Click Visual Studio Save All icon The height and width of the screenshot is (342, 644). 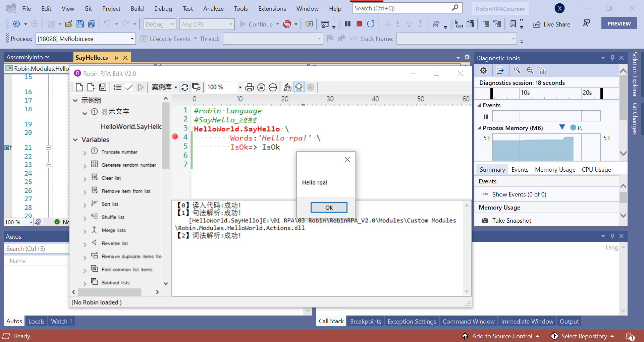coord(91,24)
